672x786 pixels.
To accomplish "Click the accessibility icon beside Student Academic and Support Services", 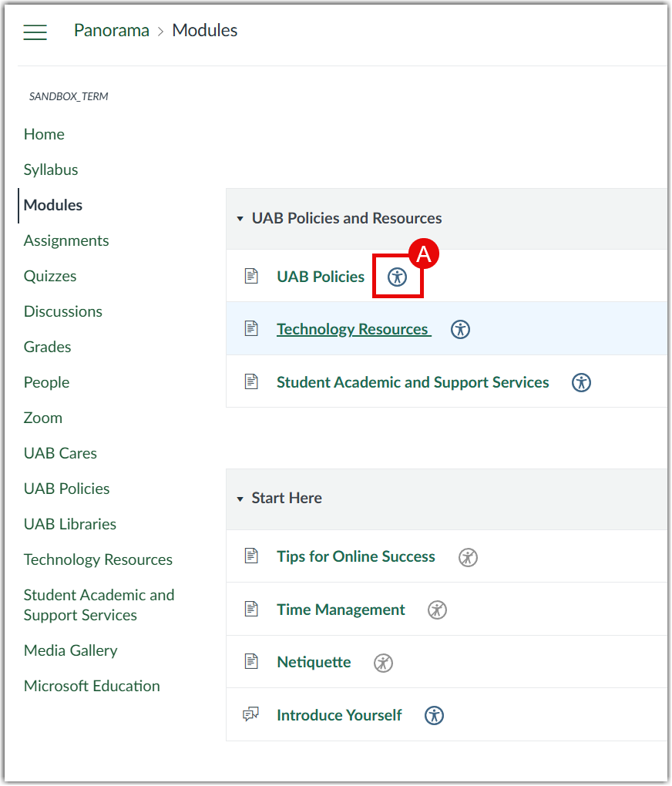I will click(x=581, y=382).
